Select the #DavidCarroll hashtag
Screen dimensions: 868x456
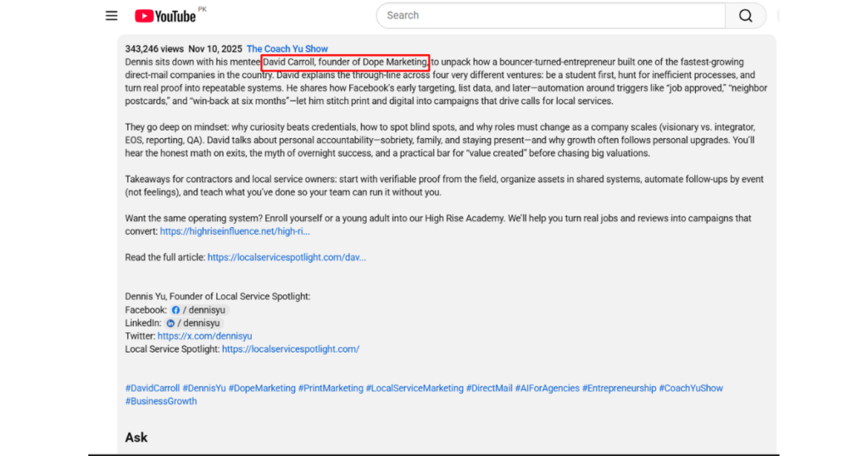pyautogui.click(x=153, y=388)
